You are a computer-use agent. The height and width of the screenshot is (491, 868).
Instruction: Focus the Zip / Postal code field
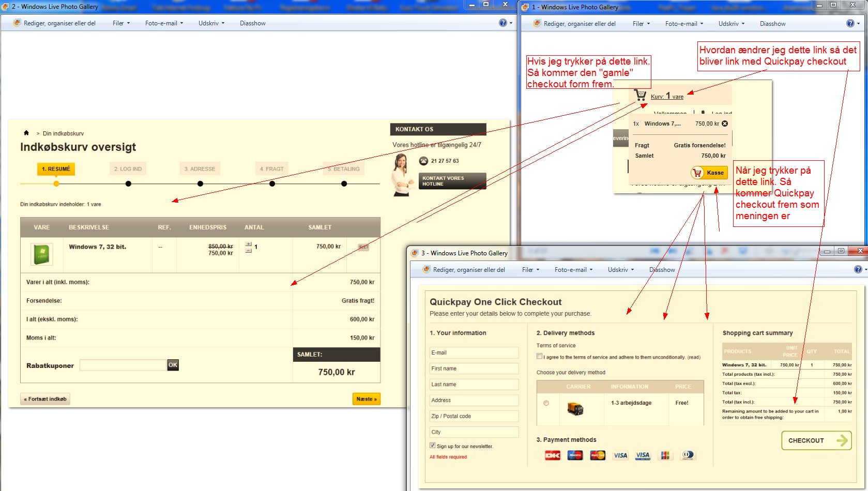point(474,416)
